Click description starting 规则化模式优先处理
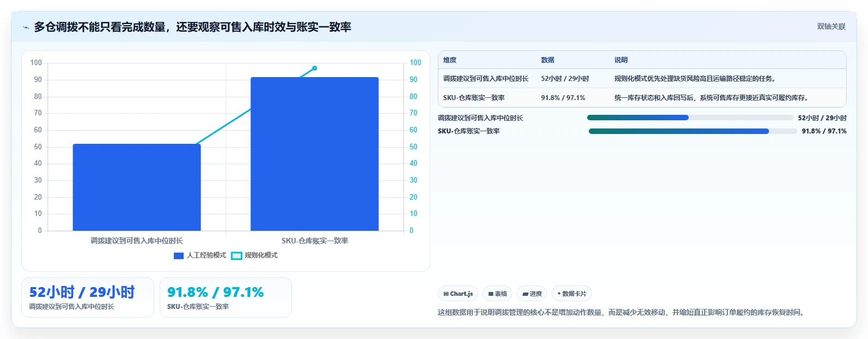868x339 pixels. [695, 79]
